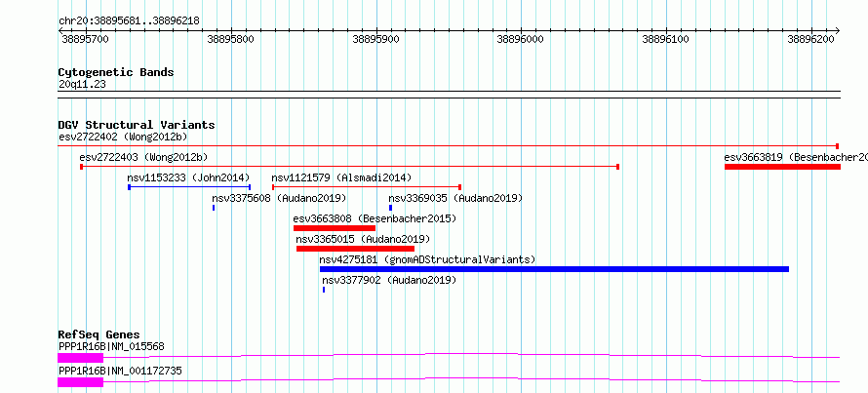Select the nsv1121579 red variant line
This screenshot has width=868, height=393.
pyautogui.click(x=367, y=187)
